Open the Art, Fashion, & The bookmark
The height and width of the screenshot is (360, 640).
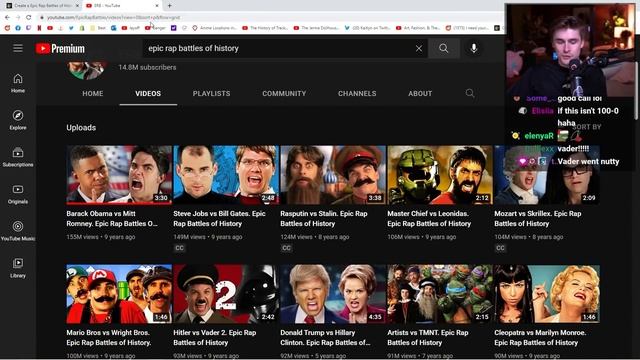418,28
